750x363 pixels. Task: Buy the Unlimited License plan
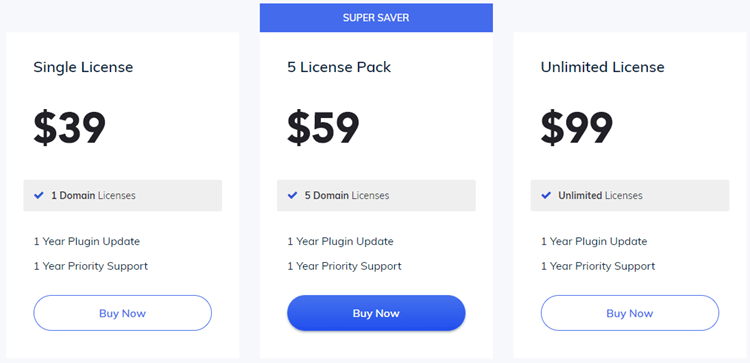629,313
